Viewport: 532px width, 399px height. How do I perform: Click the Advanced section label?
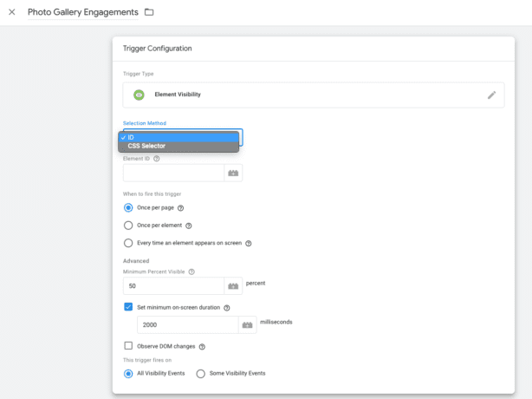136,261
